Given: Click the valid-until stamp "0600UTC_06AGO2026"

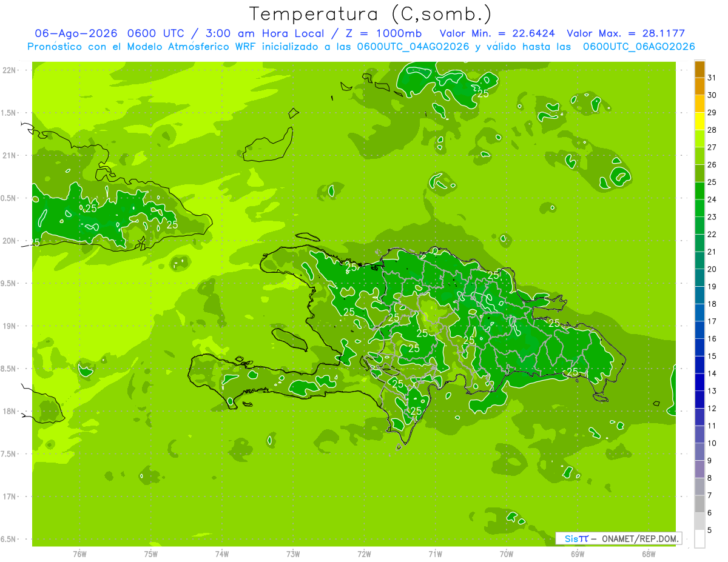Looking at the screenshot, I should [639, 47].
